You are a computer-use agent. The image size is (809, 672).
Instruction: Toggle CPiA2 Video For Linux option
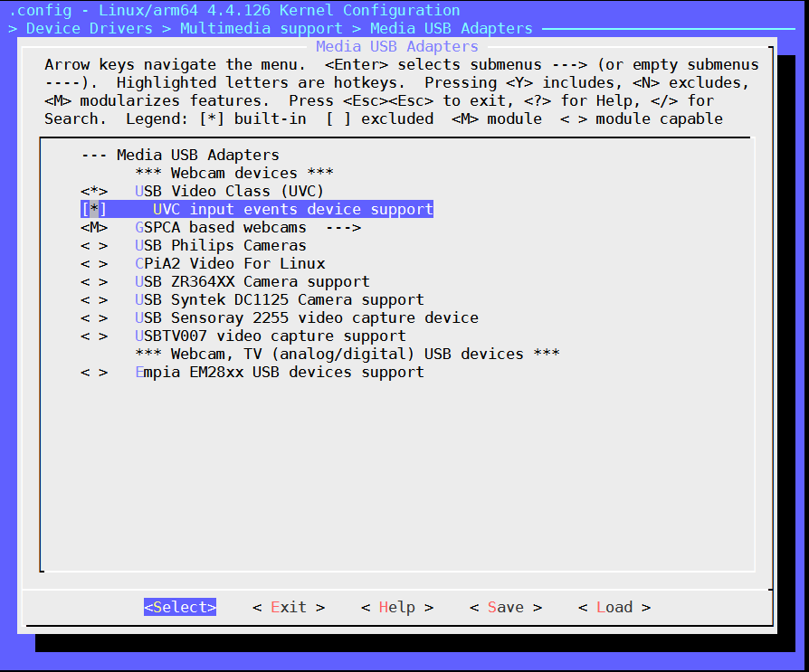click(94, 263)
